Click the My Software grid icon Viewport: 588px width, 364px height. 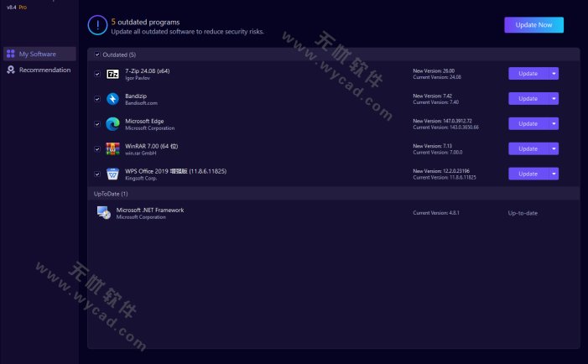pos(11,54)
